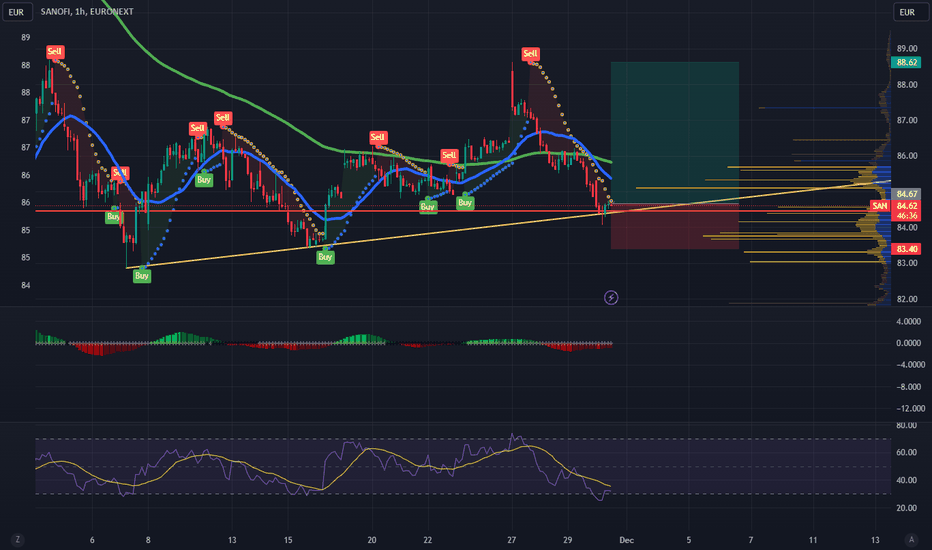This screenshot has height=550, width=932.
Task: Click the 88.00 price axis label
Action: (907, 85)
